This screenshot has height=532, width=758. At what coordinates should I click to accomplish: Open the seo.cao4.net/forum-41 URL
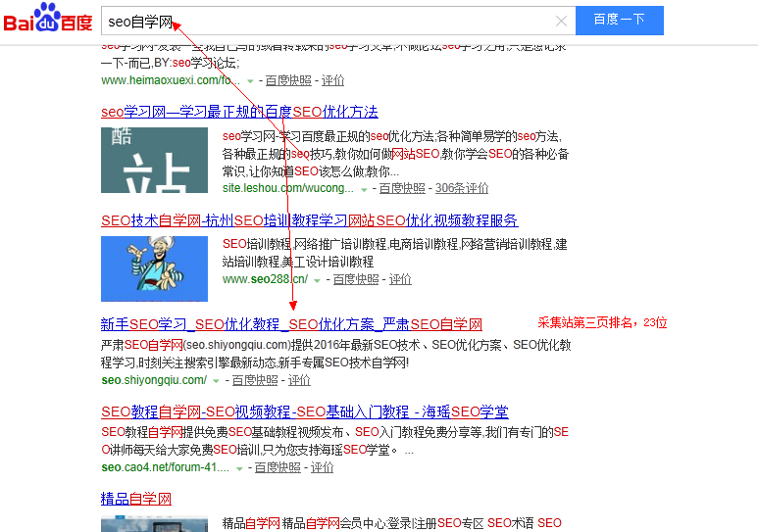click(166, 467)
